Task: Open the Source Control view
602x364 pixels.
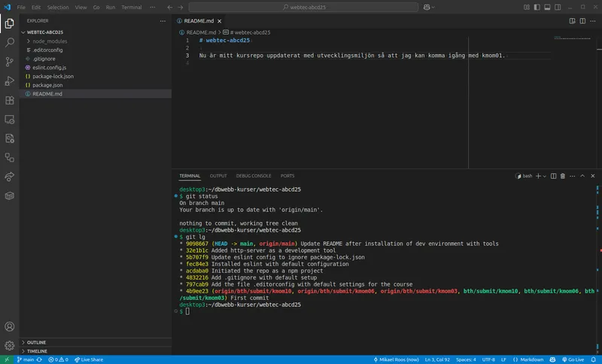Action: coord(9,62)
